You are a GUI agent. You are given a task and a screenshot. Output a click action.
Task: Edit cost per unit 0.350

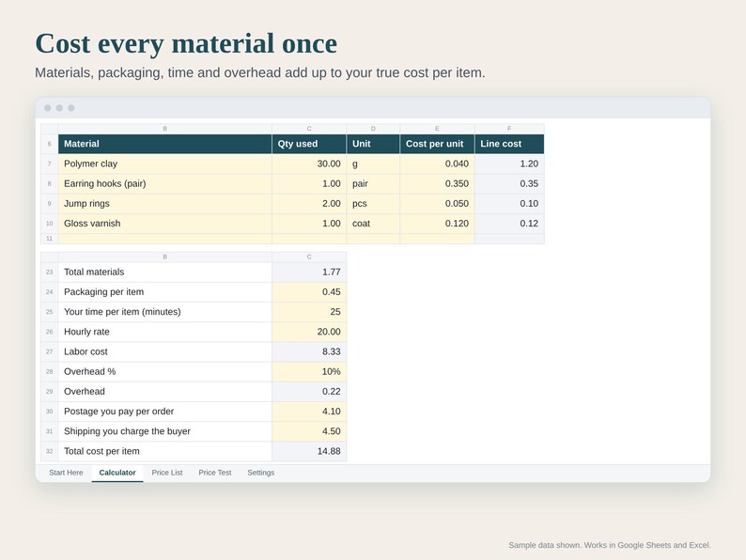tap(437, 183)
